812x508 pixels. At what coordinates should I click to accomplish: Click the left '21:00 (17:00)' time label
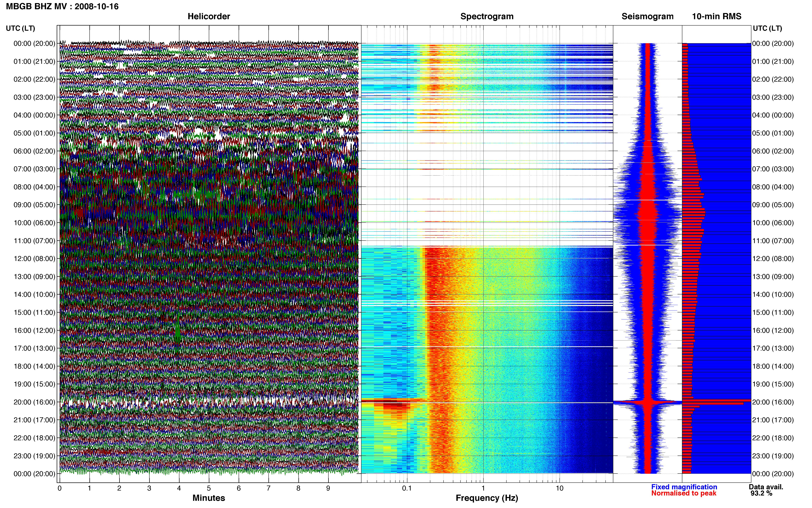pyautogui.click(x=34, y=420)
